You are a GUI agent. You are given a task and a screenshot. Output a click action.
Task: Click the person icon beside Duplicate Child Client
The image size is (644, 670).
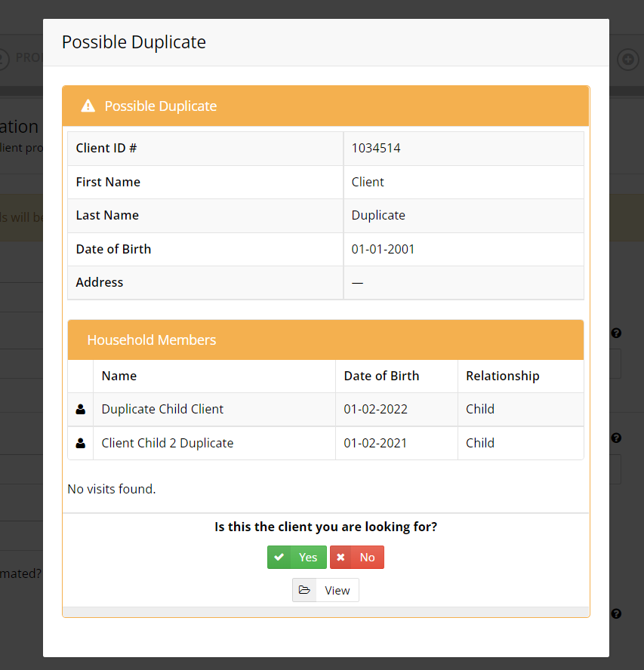80,410
